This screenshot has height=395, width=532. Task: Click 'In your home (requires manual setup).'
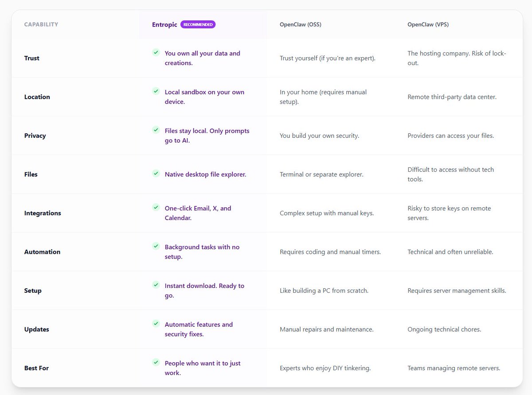pos(323,97)
